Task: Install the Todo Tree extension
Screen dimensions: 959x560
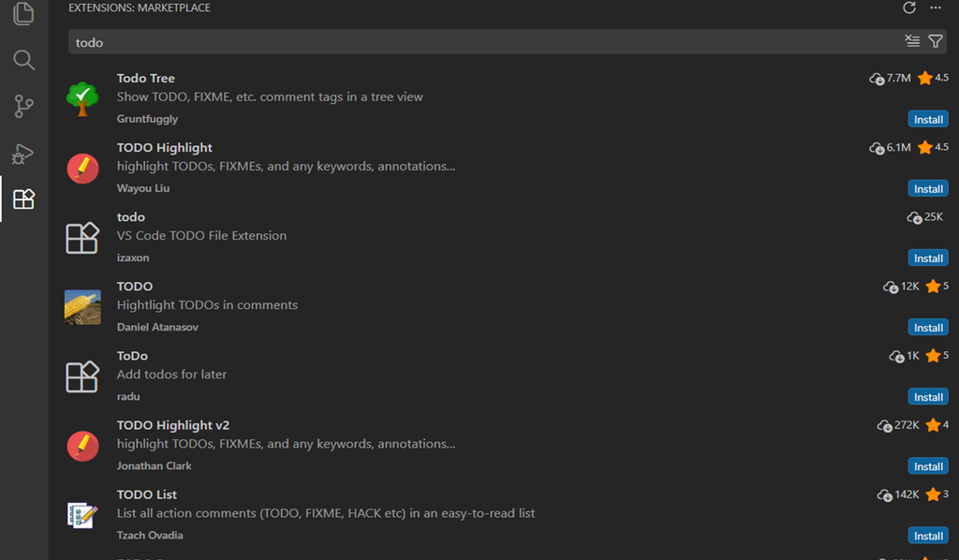Action: (928, 119)
